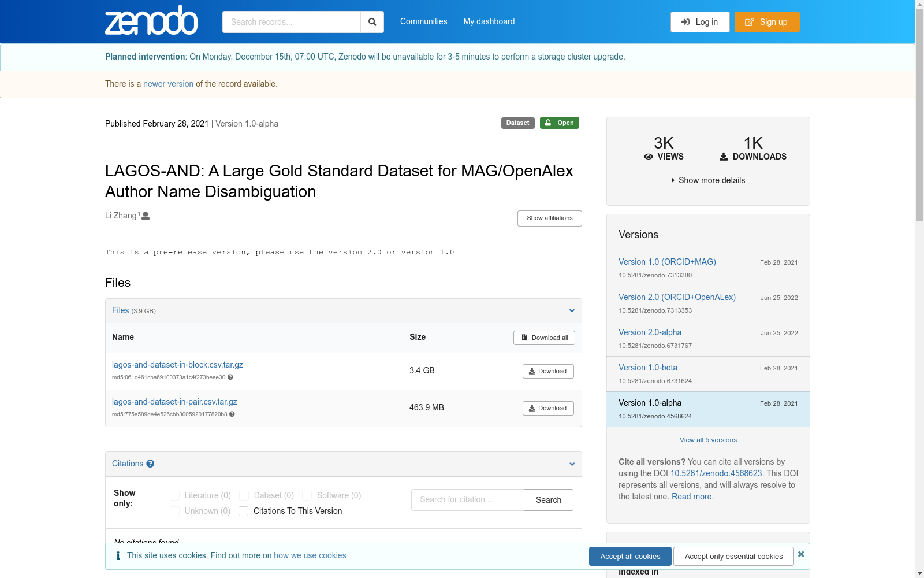This screenshot has width=924, height=578.
Task: Click the 463.9 MB size cell
Action: coord(427,407)
